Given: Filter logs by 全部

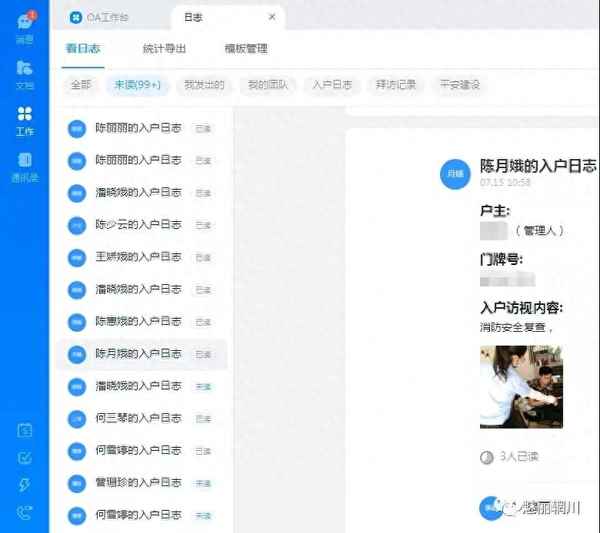Looking at the screenshot, I should (81, 85).
